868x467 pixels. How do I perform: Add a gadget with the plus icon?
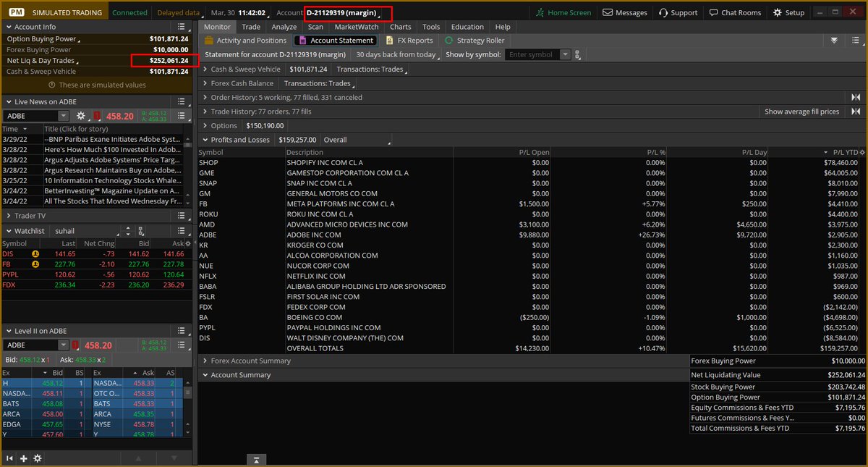[24, 458]
